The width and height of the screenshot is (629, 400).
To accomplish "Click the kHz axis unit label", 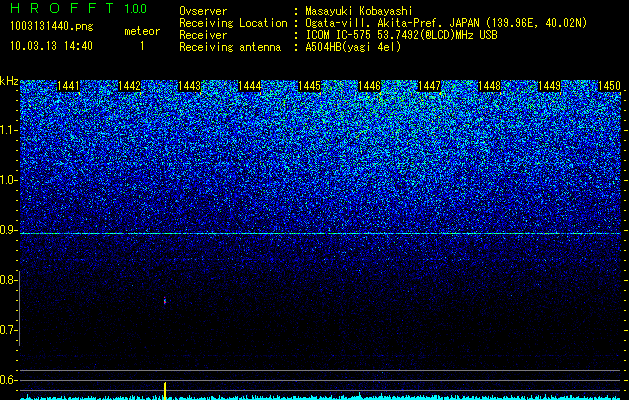I will [x=9, y=81].
